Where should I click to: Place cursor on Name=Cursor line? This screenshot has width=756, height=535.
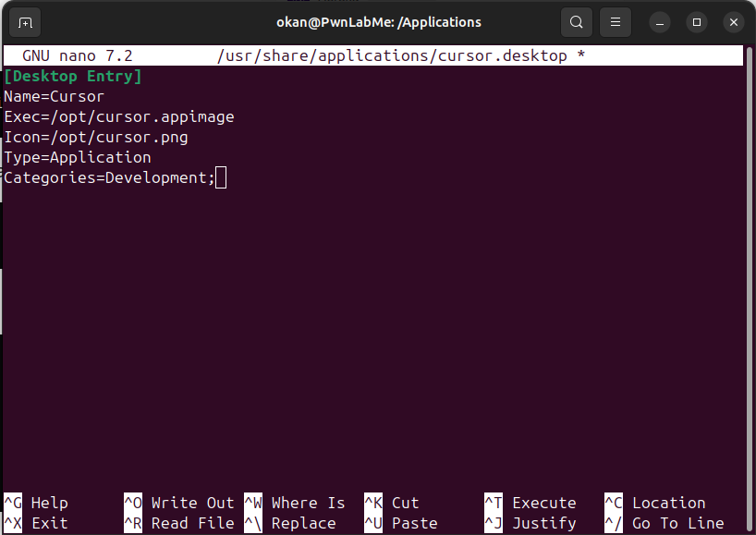pos(54,96)
